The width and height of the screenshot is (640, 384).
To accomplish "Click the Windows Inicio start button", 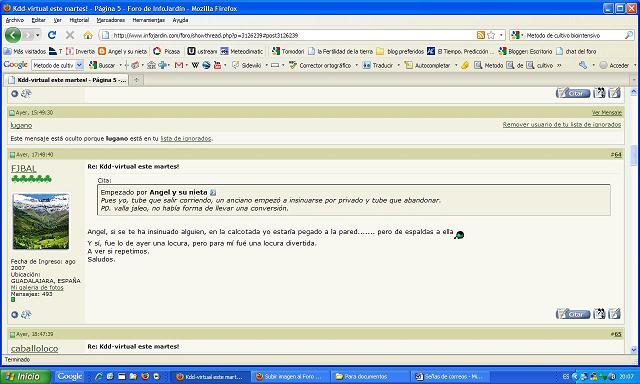I will (x=25, y=376).
